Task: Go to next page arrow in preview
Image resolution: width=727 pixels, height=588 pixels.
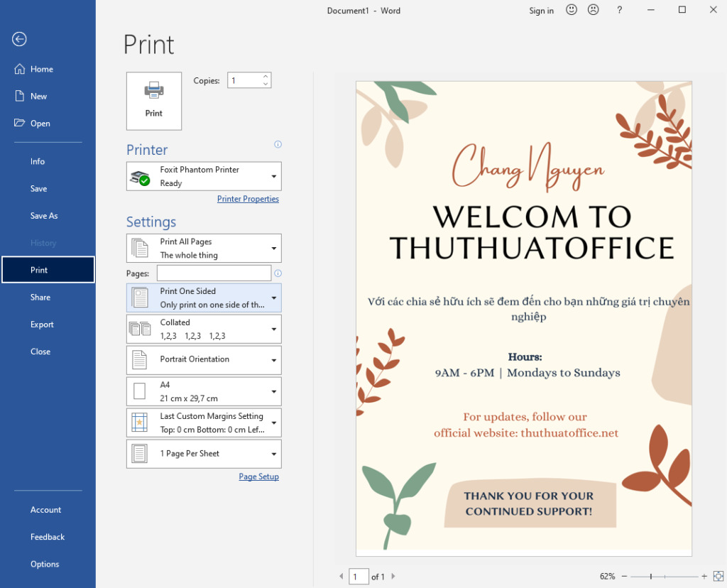Action: point(393,577)
